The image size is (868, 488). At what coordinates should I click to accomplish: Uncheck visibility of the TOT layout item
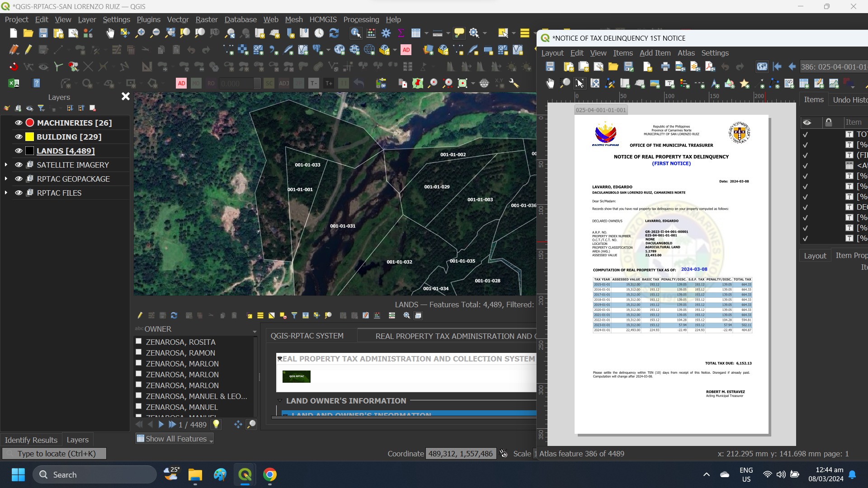(x=805, y=134)
